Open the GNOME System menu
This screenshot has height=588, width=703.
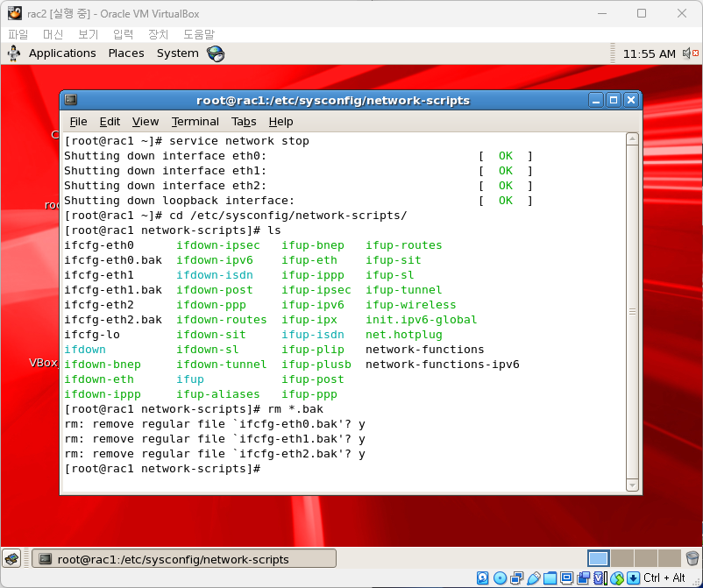(x=178, y=53)
